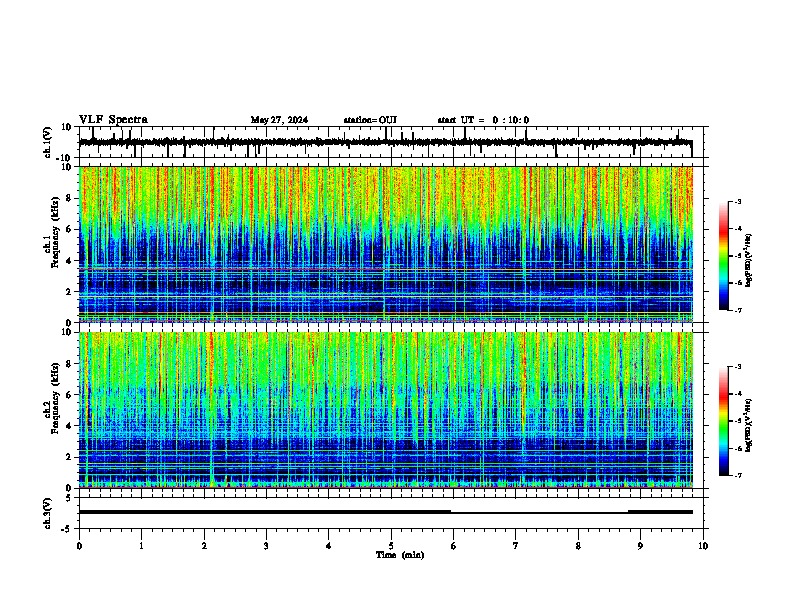Click the ch.1 spectrogram color scale bar

click(724, 256)
